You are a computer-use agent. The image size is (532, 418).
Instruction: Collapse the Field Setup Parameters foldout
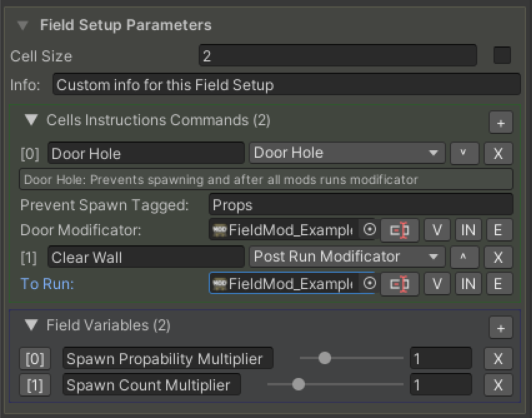tap(23, 25)
